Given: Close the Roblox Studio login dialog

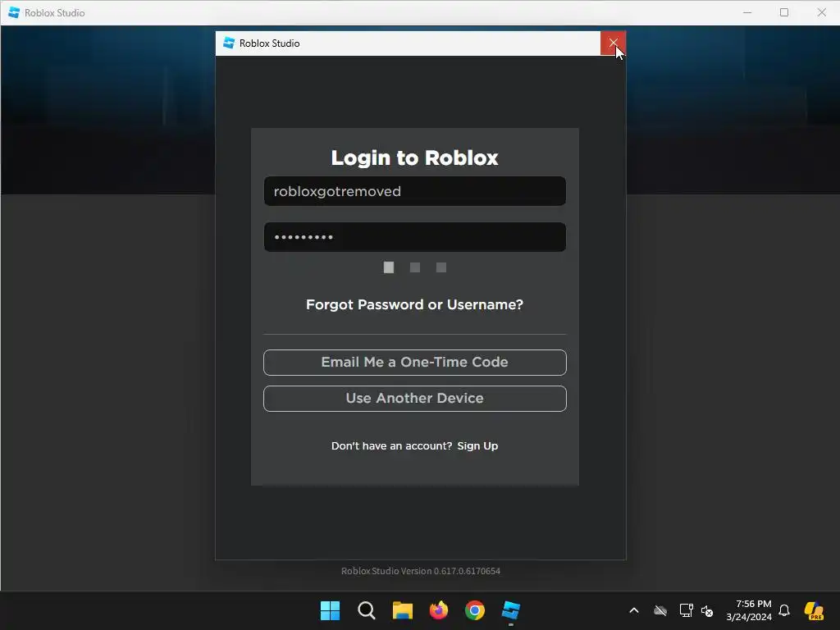Looking at the screenshot, I should click(613, 43).
